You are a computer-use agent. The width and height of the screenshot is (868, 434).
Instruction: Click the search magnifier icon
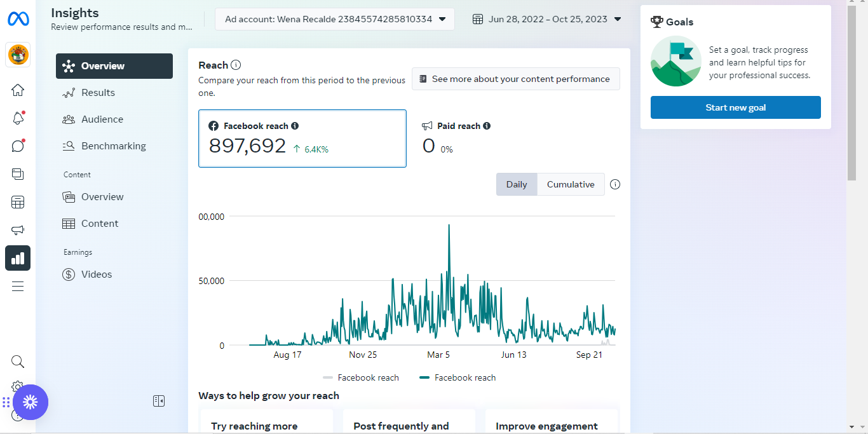click(x=18, y=362)
